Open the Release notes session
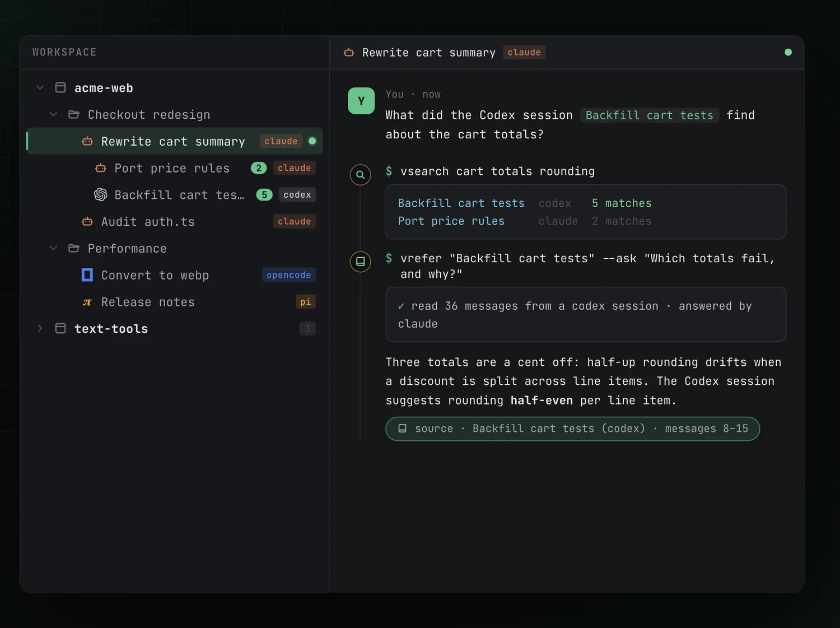Image resolution: width=840 pixels, height=628 pixels. (175, 302)
